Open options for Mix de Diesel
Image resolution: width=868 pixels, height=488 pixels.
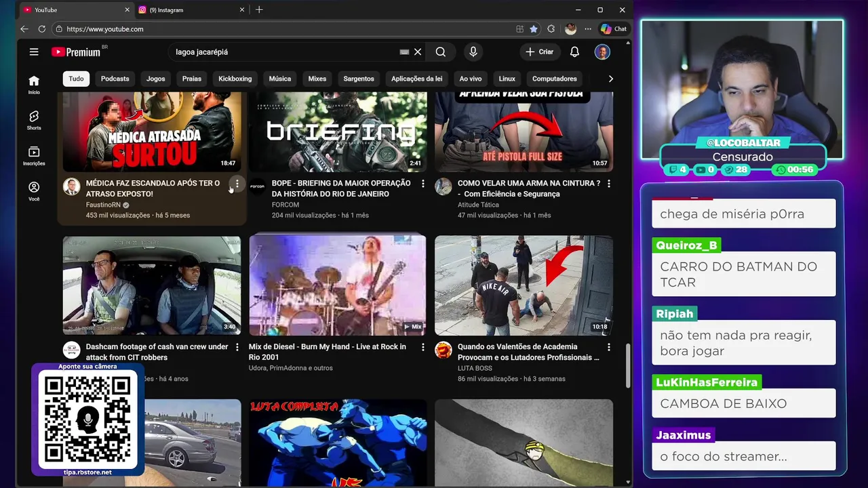tap(422, 347)
